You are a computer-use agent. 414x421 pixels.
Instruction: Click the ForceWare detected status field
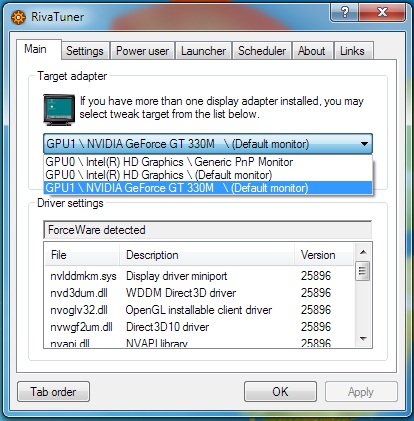(208, 230)
